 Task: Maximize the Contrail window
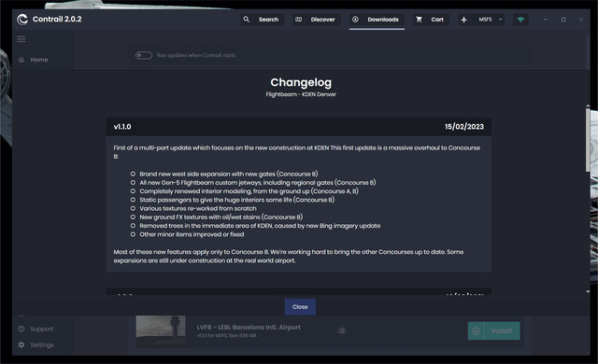click(x=563, y=20)
